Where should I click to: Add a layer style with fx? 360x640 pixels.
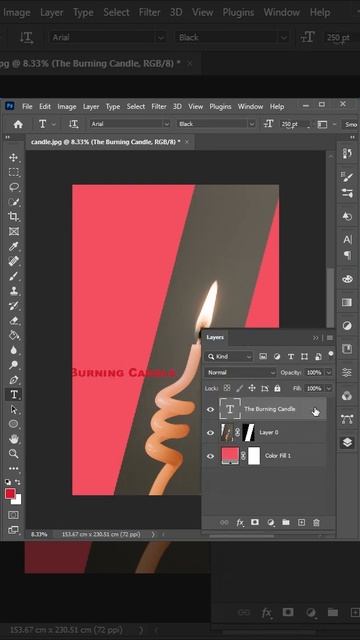coord(240,522)
